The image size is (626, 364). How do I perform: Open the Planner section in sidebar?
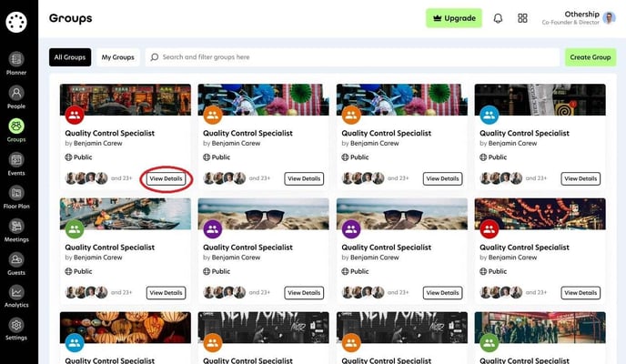[16, 64]
